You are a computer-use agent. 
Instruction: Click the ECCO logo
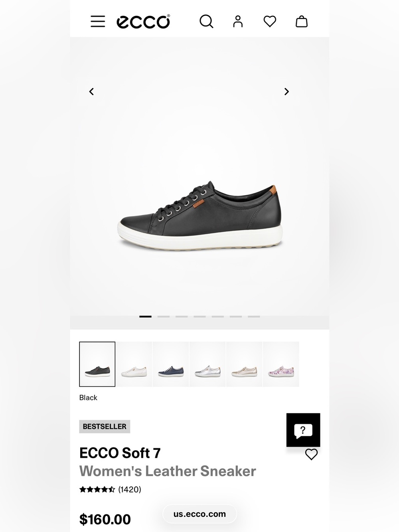(x=143, y=22)
